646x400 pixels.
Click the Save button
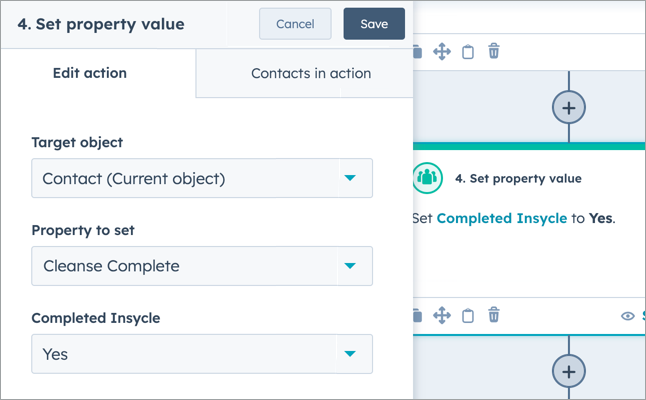click(x=374, y=24)
